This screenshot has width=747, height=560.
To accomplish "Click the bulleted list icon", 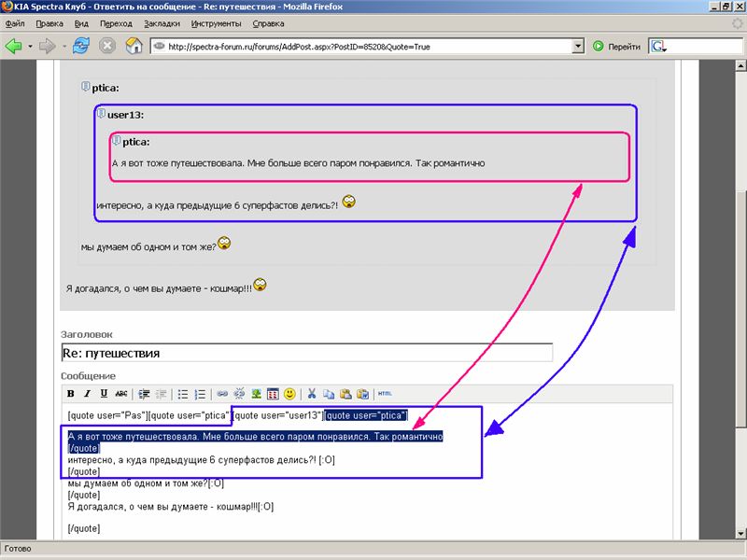I will 184,394.
